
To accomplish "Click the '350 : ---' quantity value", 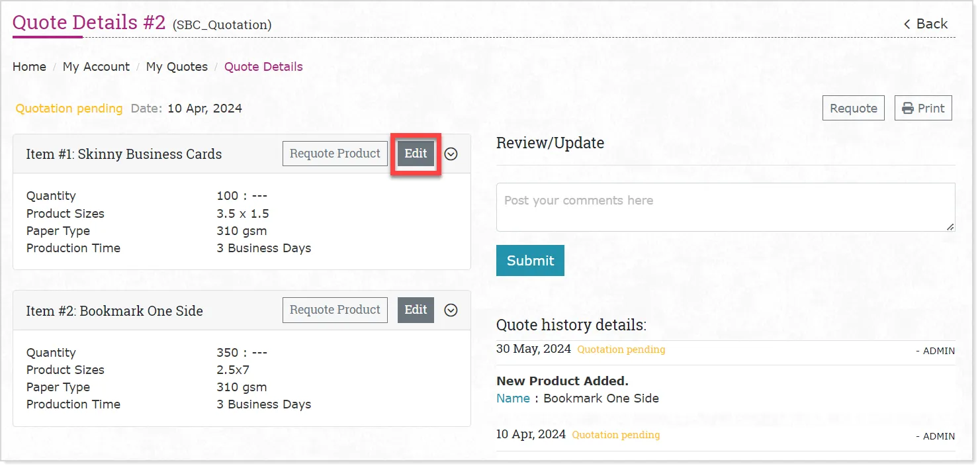I will (242, 353).
